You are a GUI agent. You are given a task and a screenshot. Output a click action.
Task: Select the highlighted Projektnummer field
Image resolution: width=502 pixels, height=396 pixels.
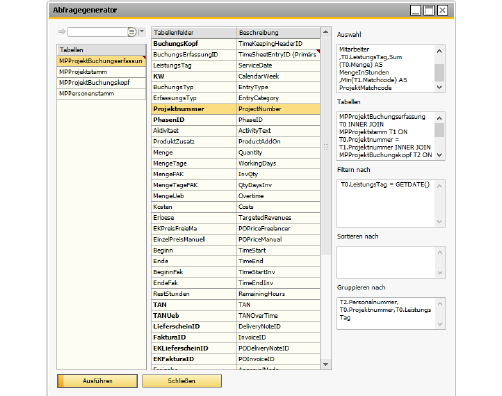194,109
